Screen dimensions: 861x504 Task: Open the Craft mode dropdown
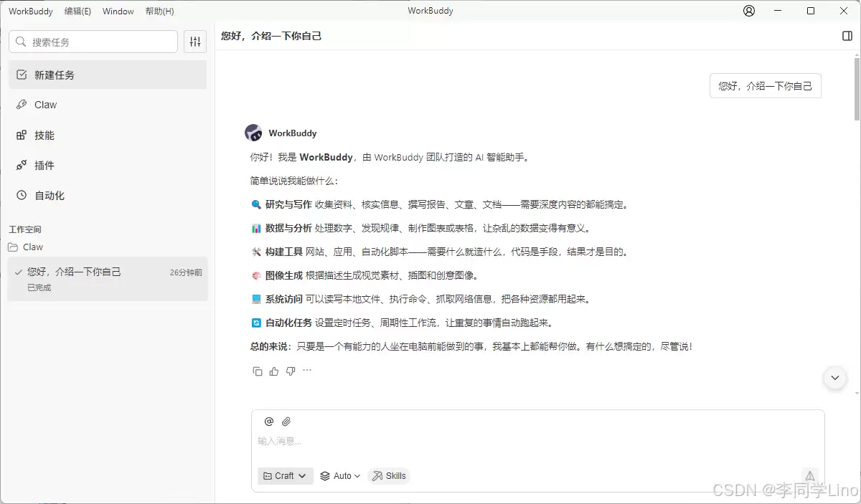[x=285, y=476]
